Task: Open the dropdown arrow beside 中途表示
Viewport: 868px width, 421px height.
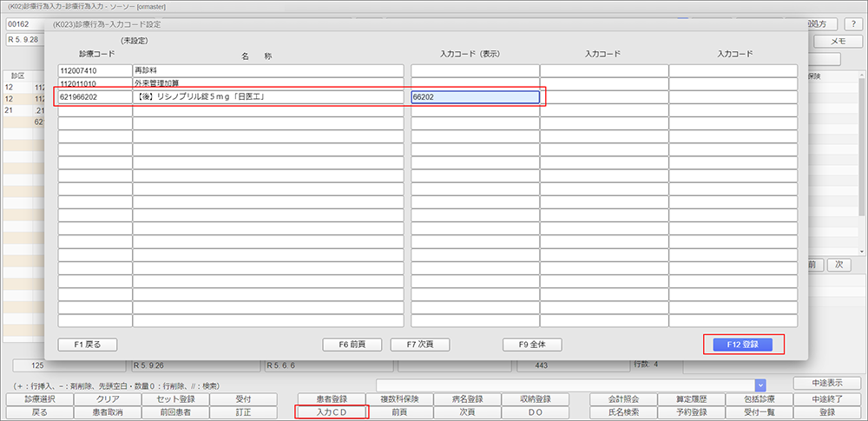Action: (x=760, y=384)
